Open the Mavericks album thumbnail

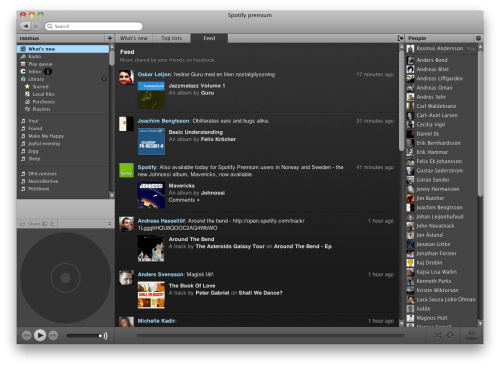coord(151,195)
